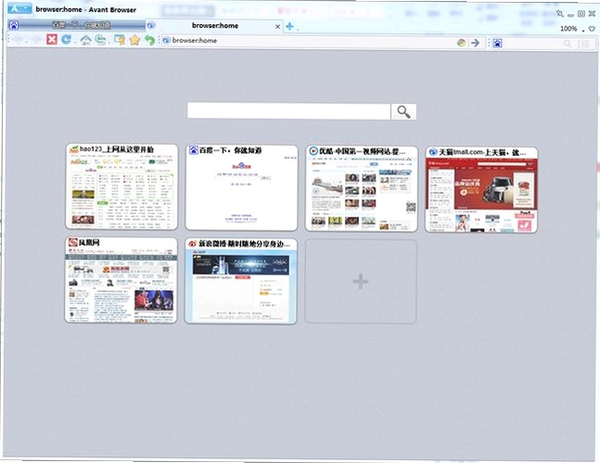Open the hao123 speed dial thumbnail

click(x=122, y=187)
